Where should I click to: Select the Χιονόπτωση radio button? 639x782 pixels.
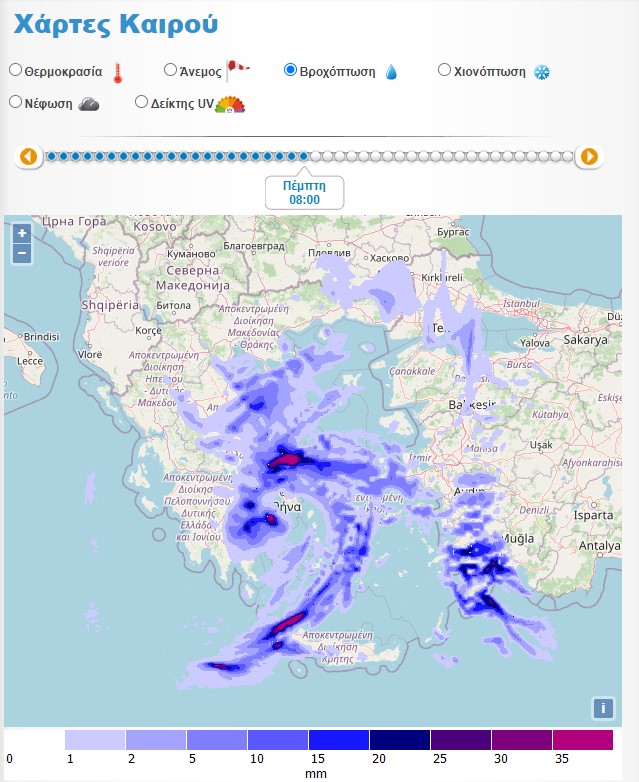[x=445, y=70]
